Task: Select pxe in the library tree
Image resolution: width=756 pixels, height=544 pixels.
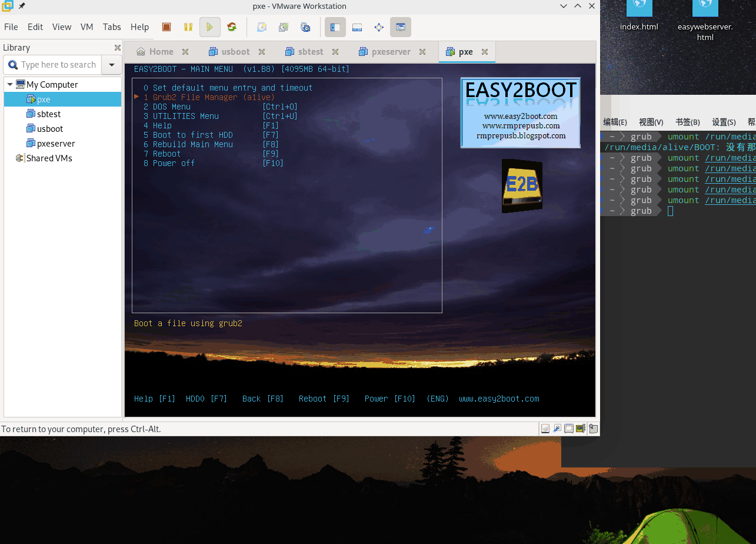Action: coord(62,99)
